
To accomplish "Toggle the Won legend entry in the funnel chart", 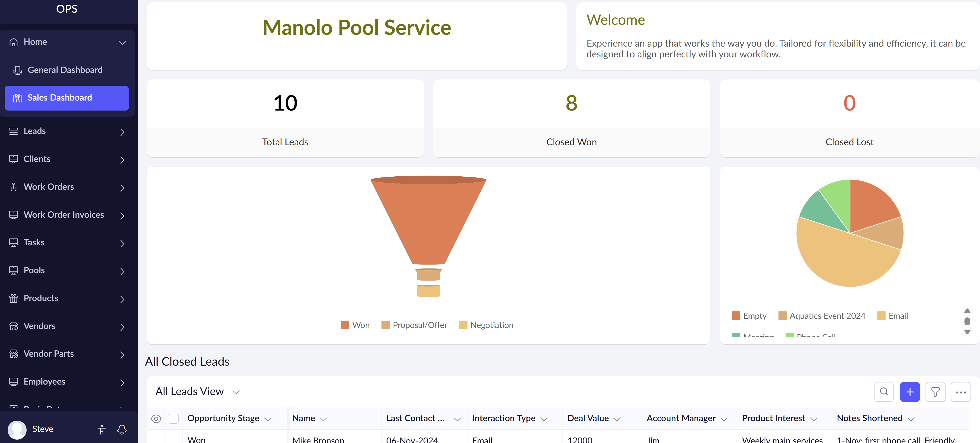I will (355, 325).
